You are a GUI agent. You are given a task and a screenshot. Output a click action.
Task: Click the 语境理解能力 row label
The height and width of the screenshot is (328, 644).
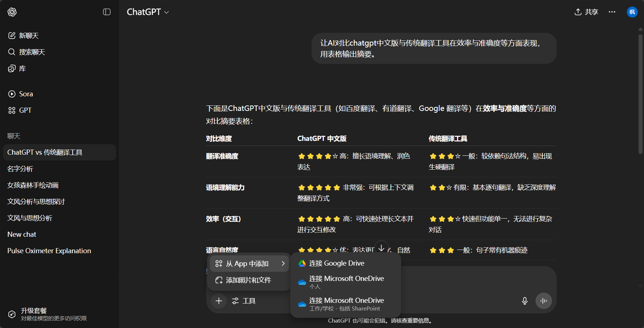pyautogui.click(x=225, y=188)
